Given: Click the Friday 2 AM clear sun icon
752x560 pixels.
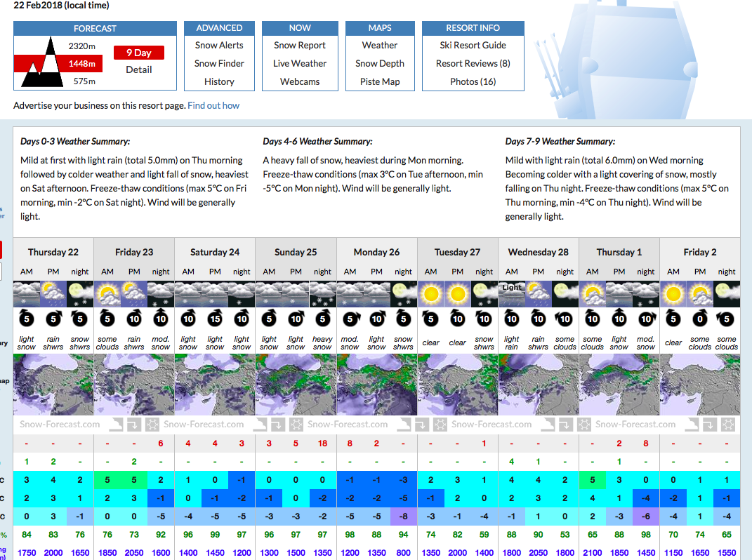Looking at the screenshot, I should point(673,294).
